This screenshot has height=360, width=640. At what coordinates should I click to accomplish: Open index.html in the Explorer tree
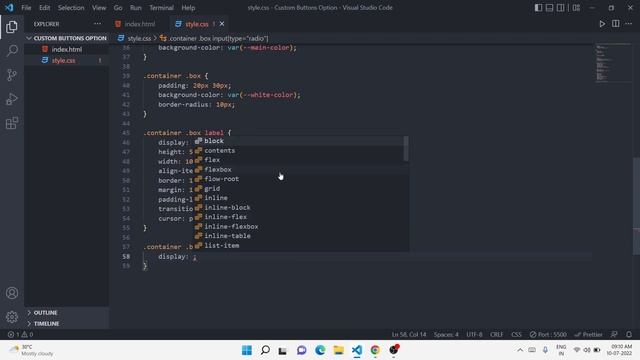[66, 49]
